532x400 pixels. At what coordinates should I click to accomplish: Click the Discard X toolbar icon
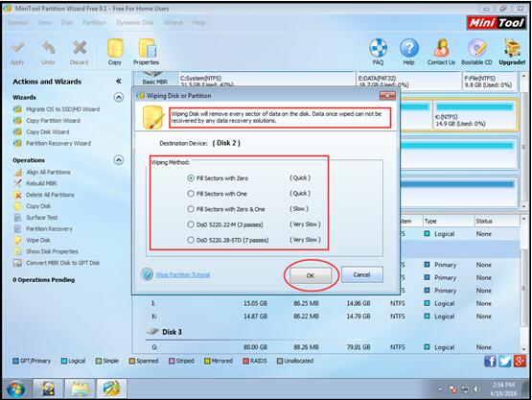click(80, 53)
